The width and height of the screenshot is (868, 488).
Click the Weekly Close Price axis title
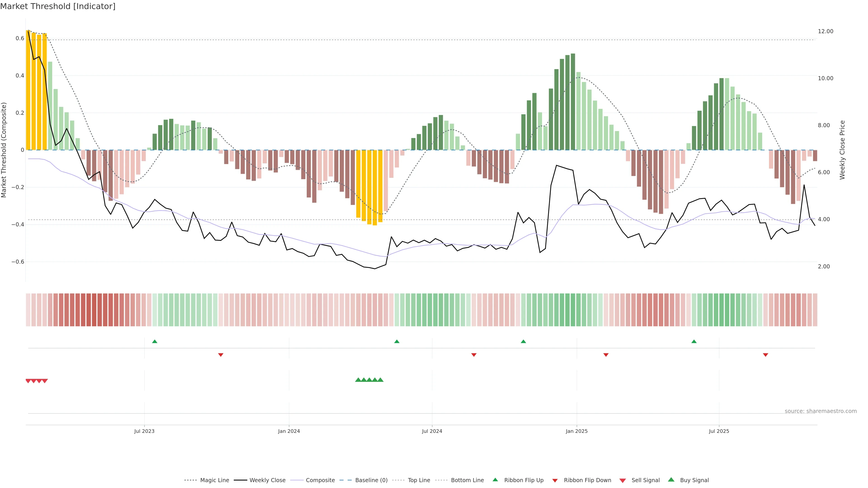click(842, 150)
